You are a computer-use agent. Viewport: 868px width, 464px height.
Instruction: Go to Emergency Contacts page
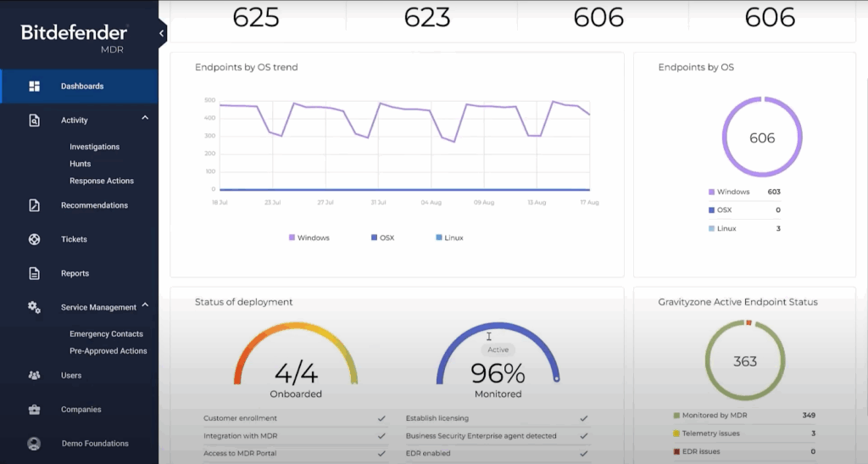point(106,334)
